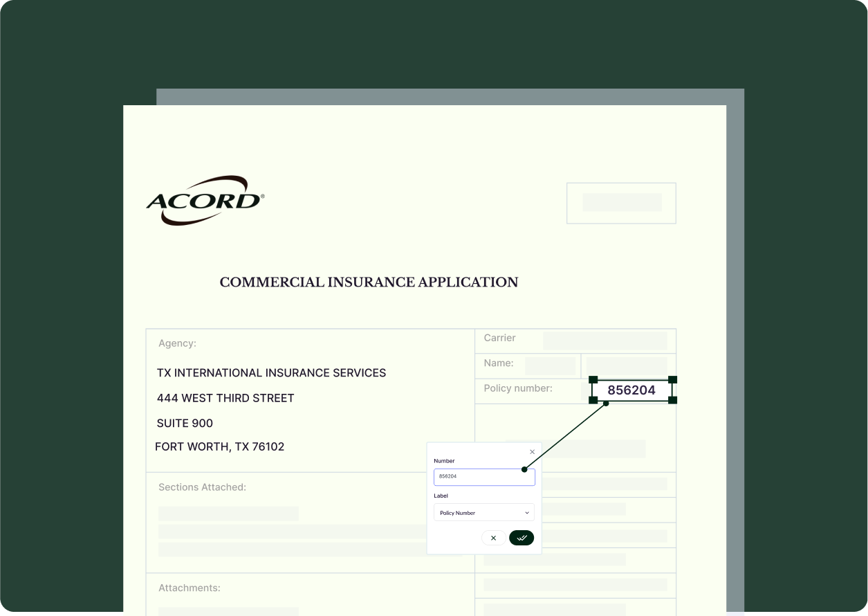Click the Policy number: label
The image size is (868, 616).
tap(518, 388)
